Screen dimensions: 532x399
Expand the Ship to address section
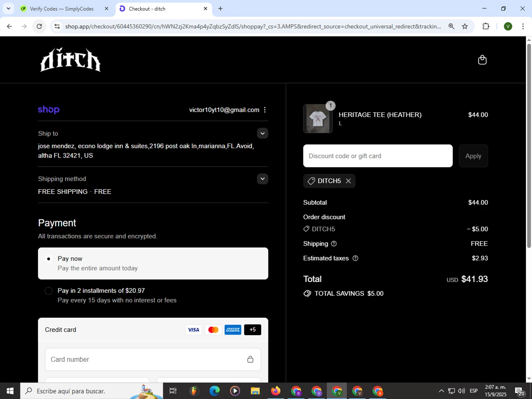tap(262, 133)
